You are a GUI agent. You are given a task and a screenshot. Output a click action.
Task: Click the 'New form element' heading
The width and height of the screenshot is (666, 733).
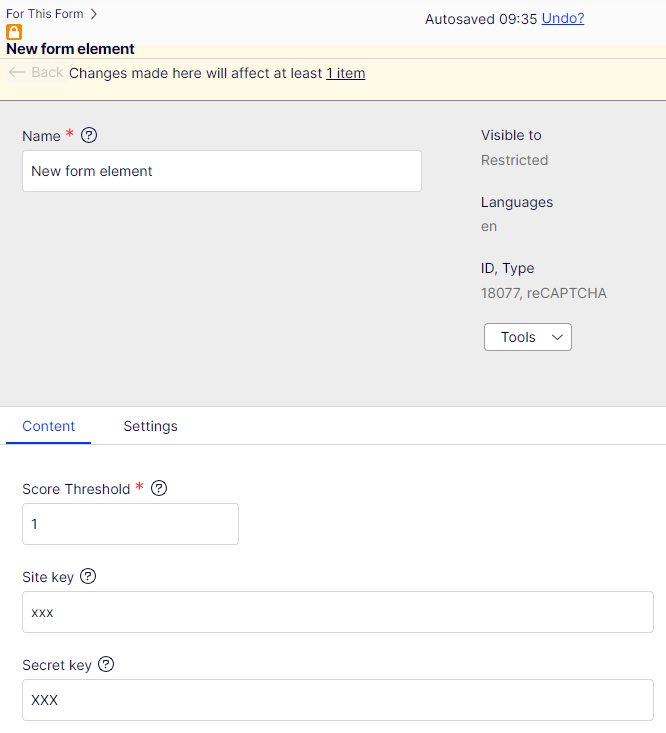[x=71, y=49]
